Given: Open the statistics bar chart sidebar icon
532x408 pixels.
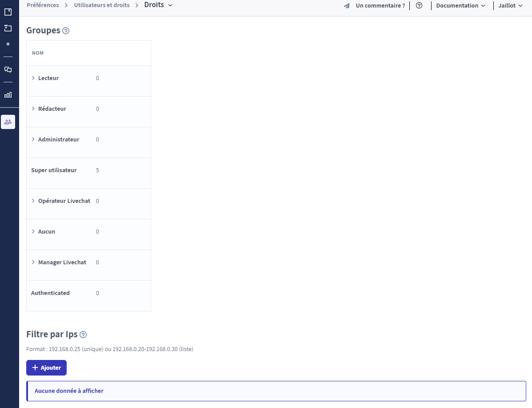Looking at the screenshot, I should tap(8, 95).
